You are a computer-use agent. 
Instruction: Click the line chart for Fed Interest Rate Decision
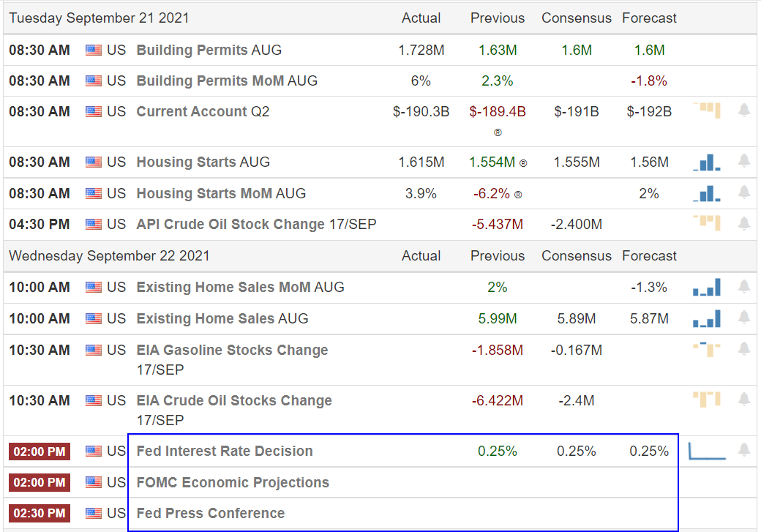click(x=707, y=451)
